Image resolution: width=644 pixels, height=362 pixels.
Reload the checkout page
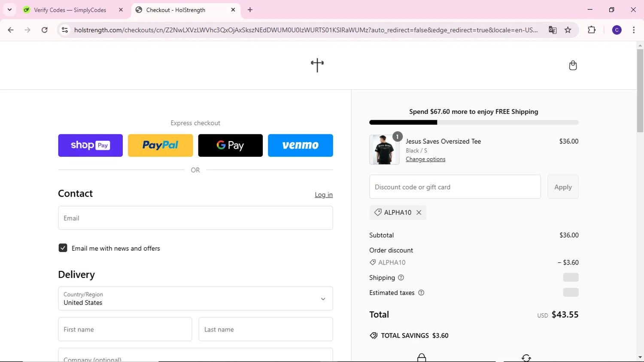point(45,30)
